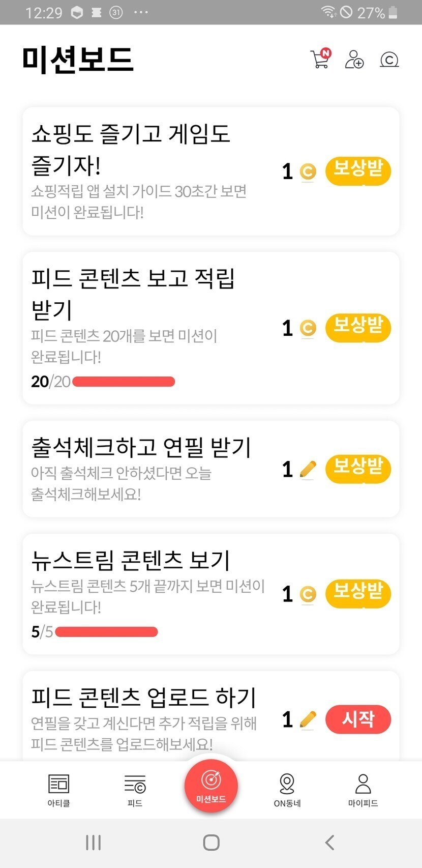Screen dimensions: 422x868
Task: Open the coin balance icon
Action: tap(389, 60)
